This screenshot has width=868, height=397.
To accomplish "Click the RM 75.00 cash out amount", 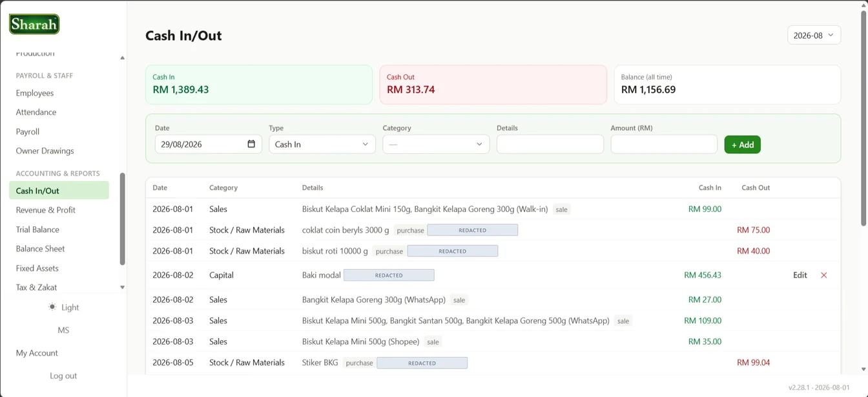I will point(753,230).
